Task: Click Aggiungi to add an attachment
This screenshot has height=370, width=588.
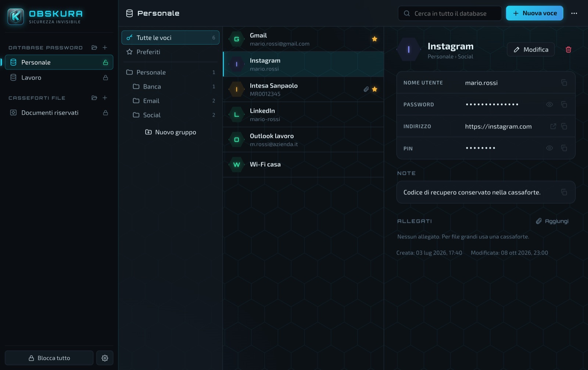Action: (x=552, y=221)
